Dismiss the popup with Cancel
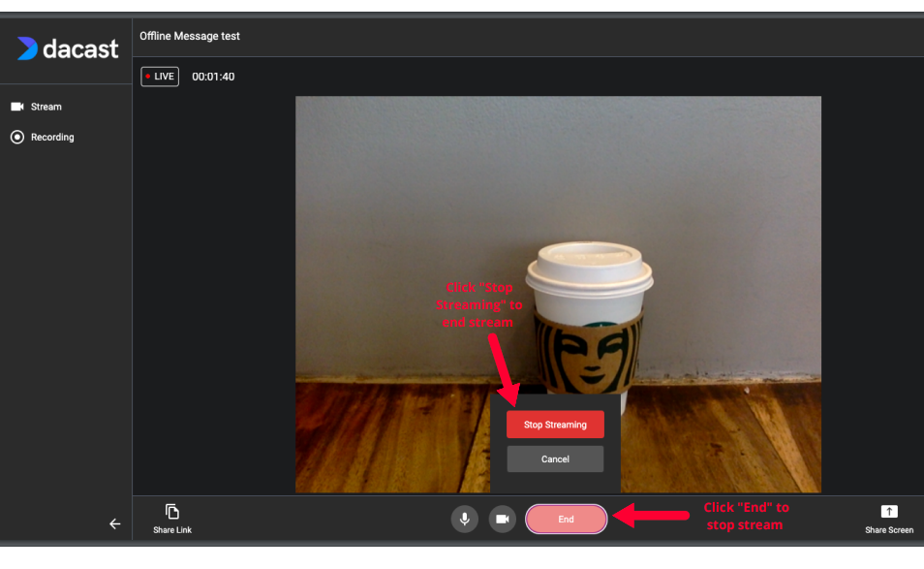Screen dimensions: 924x569 point(555,459)
